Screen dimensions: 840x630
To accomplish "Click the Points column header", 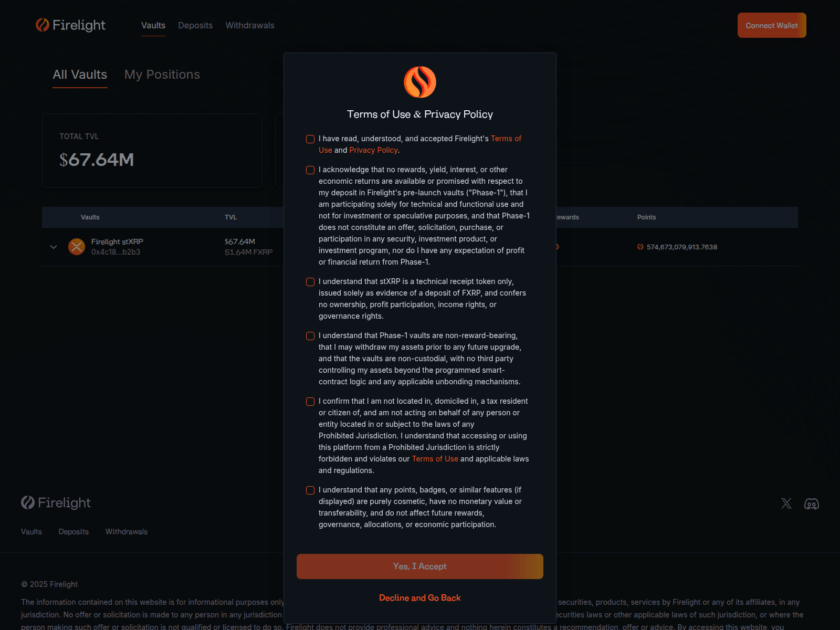I will (647, 217).
